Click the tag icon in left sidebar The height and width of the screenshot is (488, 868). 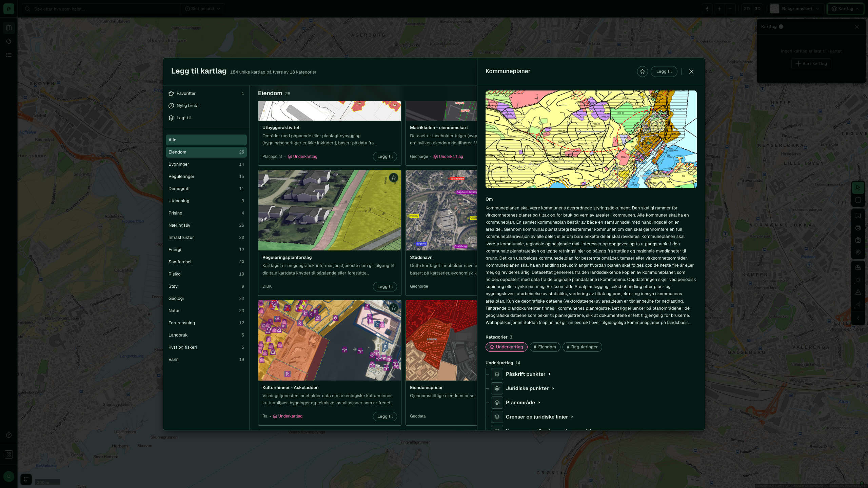pos(9,41)
